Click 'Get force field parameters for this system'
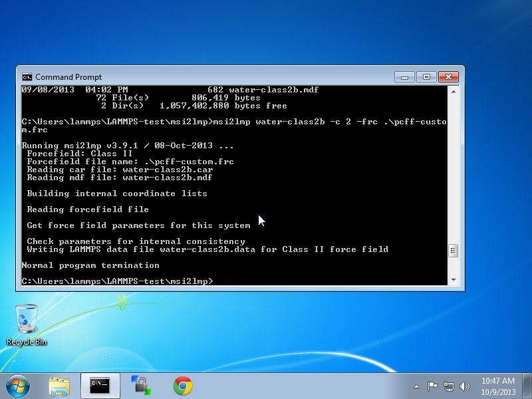The width and height of the screenshot is (532, 399). (x=138, y=225)
